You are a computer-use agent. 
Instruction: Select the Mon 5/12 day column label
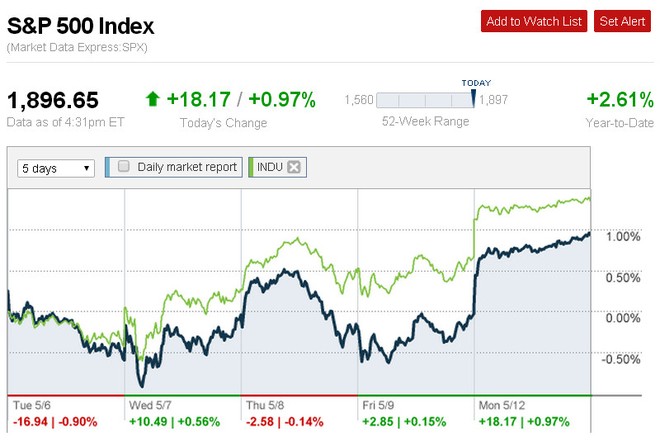502,406
